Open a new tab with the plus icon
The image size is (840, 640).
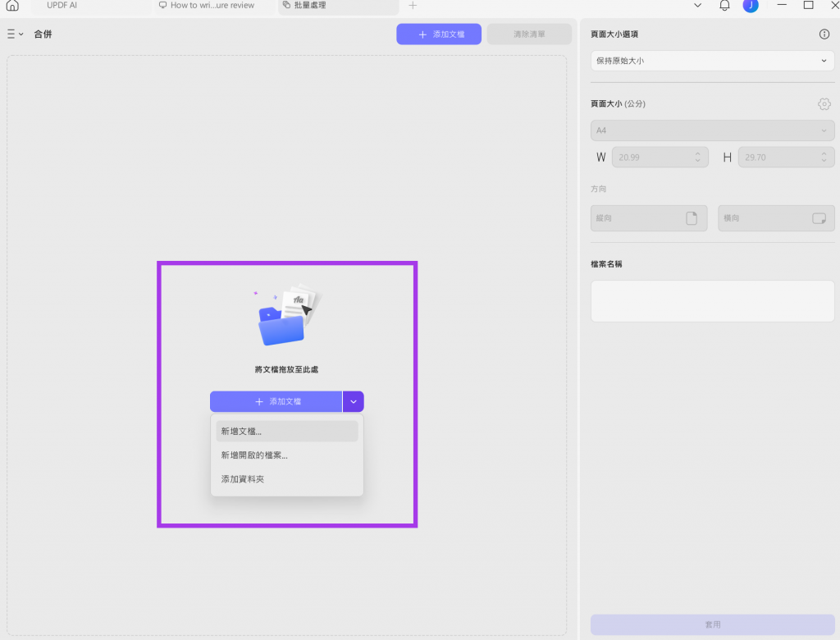(413, 6)
